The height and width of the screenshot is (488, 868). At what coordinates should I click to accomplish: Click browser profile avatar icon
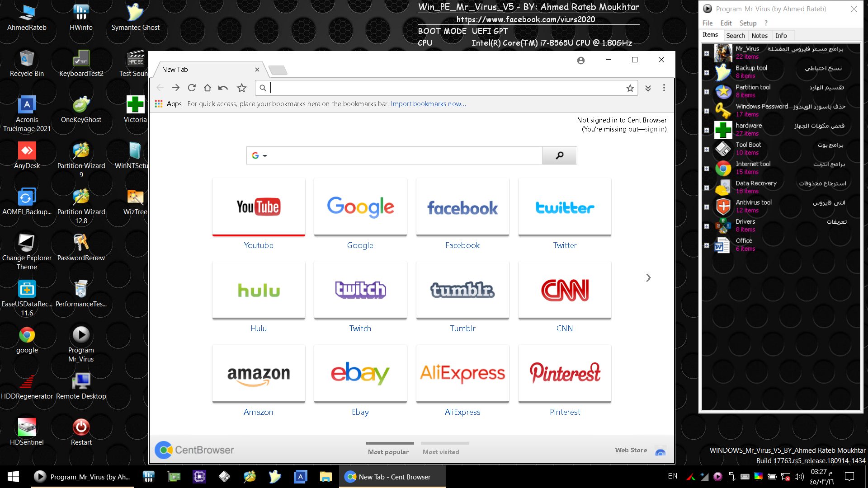click(581, 60)
